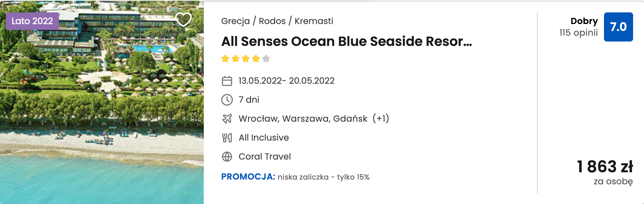Expand the (+1) more departure cities

click(381, 118)
